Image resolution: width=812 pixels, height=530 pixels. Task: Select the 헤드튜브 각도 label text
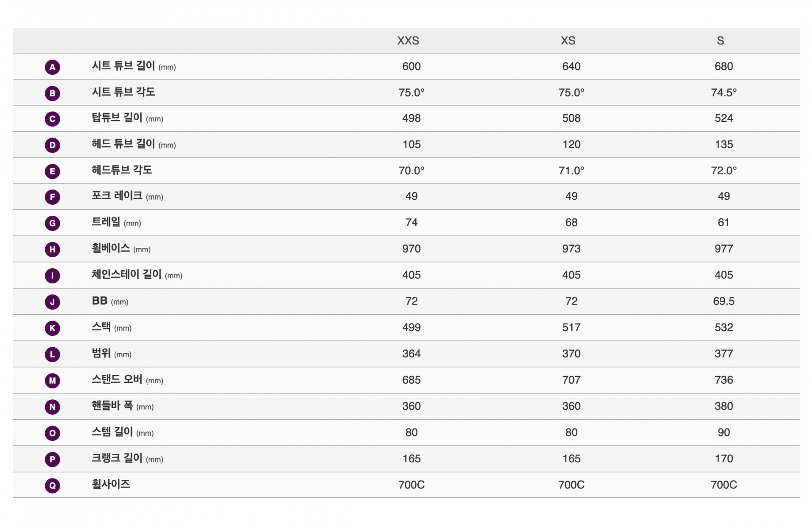[122, 170]
